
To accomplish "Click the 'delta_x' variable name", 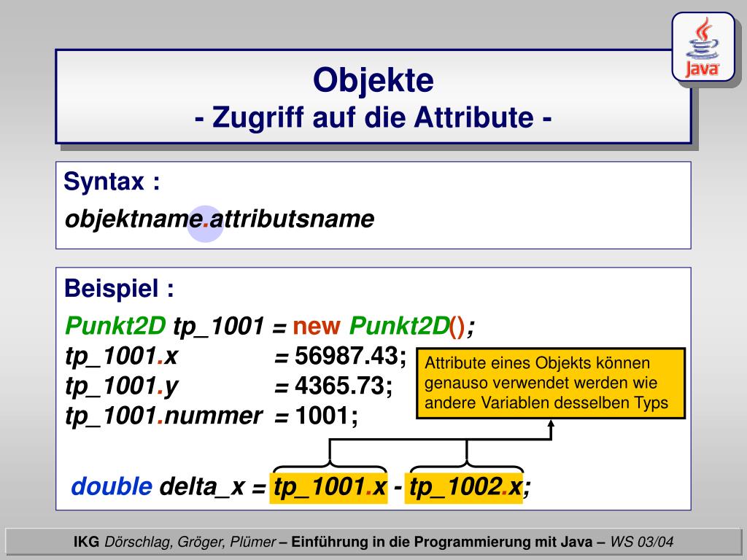I will pyautogui.click(x=202, y=487).
